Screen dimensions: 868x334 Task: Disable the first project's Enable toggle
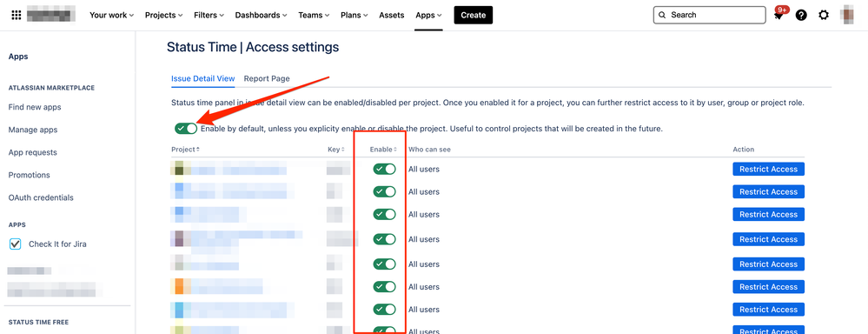tap(384, 169)
